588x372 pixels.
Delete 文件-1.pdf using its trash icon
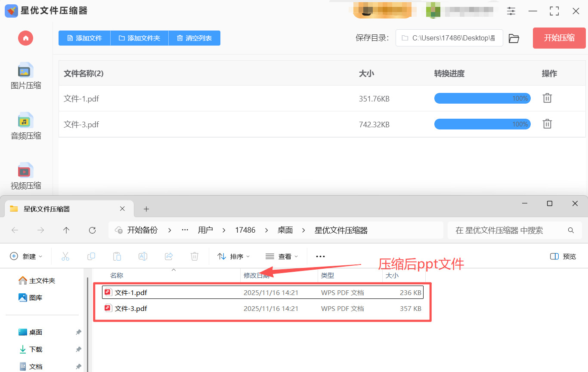pos(547,98)
